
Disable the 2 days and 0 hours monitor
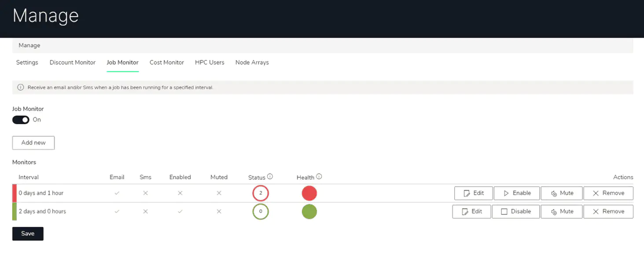[x=516, y=212]
